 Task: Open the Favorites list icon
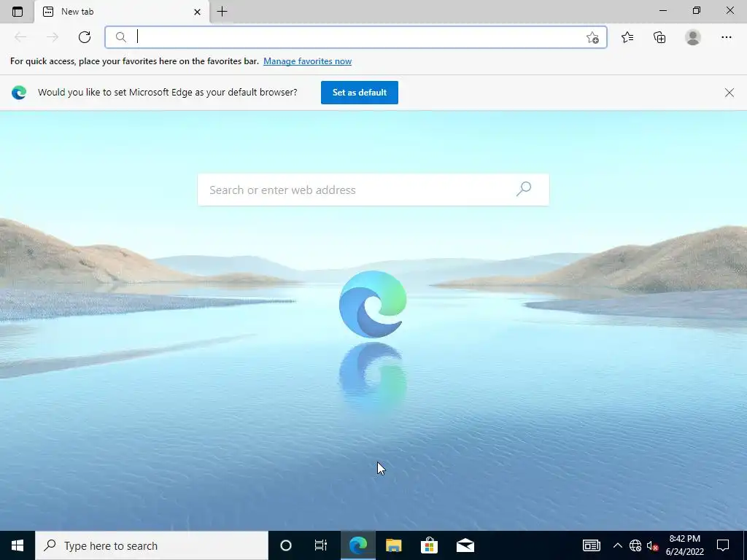click(x=627, y=37)
